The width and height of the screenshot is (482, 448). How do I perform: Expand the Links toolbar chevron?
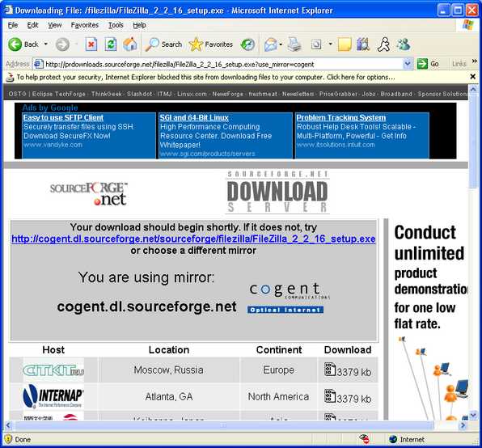click(474, 61)
